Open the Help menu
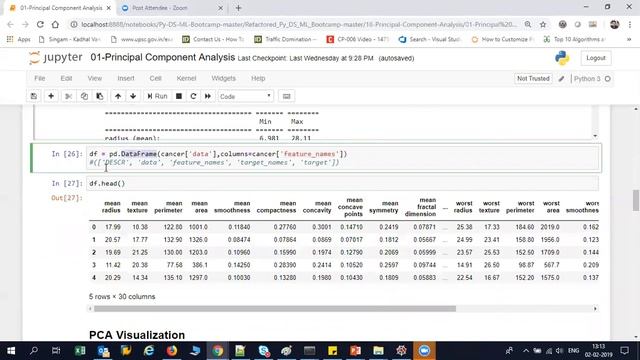Viewport: 640px width, 360px height. pyautogui.click(x=258, y=78)
